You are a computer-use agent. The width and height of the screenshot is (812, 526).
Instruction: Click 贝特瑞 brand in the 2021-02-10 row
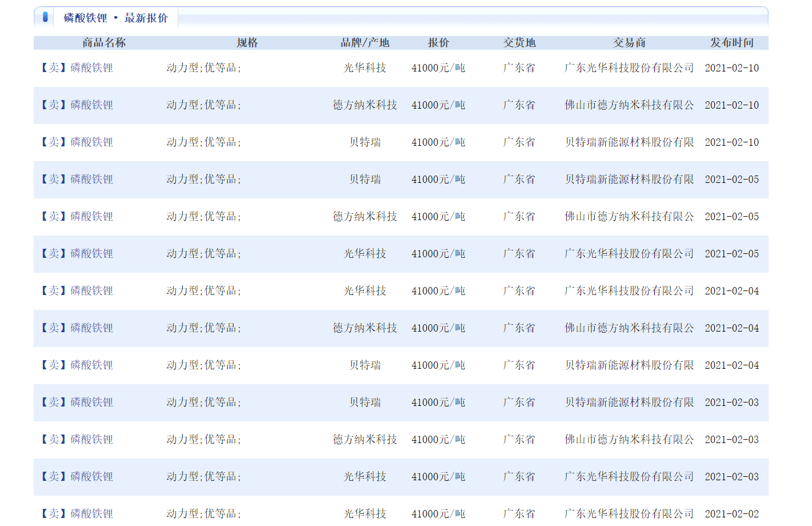coord(365,142)
